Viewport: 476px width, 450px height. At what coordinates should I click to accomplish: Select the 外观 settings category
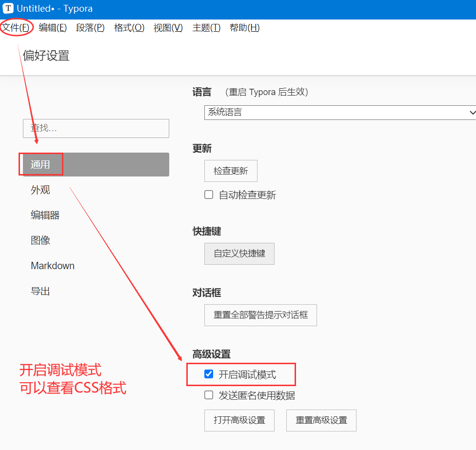(40, 190)
